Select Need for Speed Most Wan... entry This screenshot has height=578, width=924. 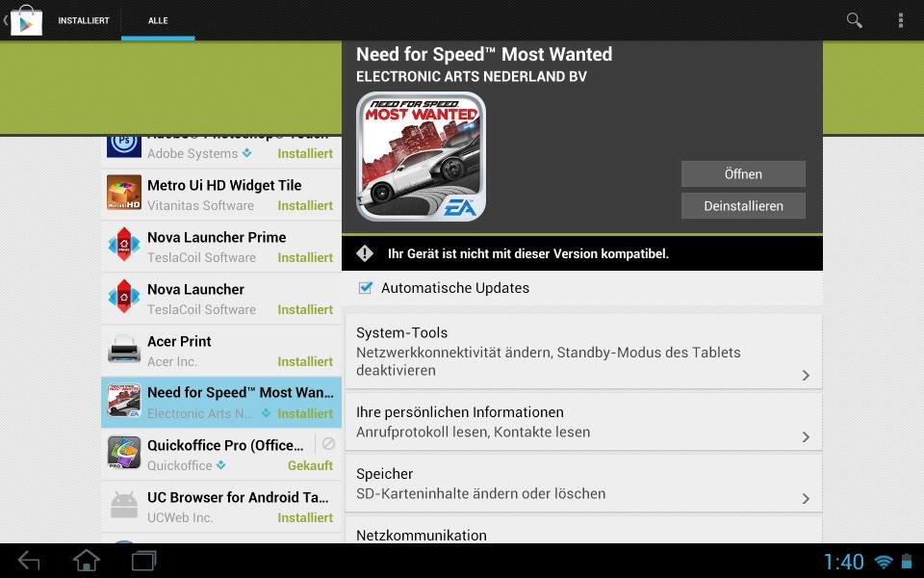pos(221,403)
